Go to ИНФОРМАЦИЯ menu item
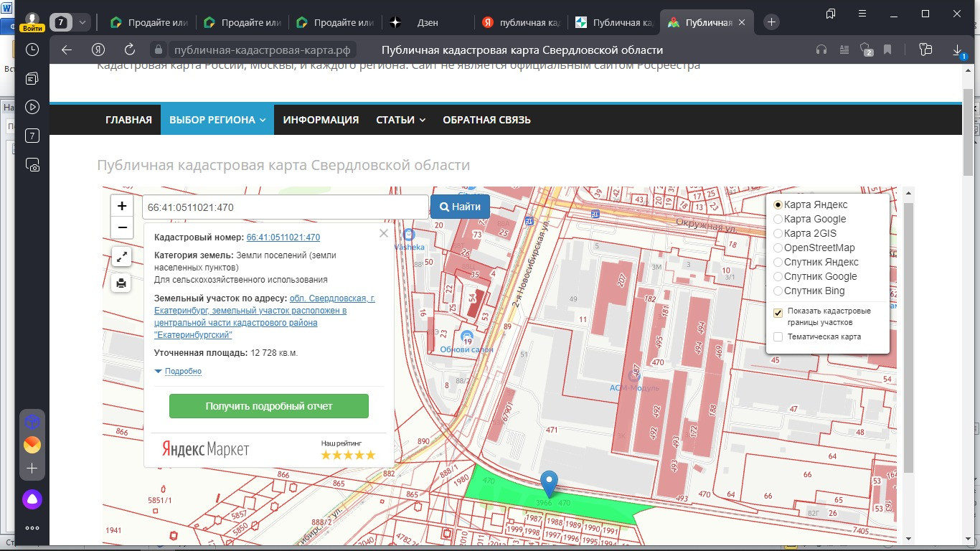The width and height of the screenshot is (980, 551). (x=321, y=120)
